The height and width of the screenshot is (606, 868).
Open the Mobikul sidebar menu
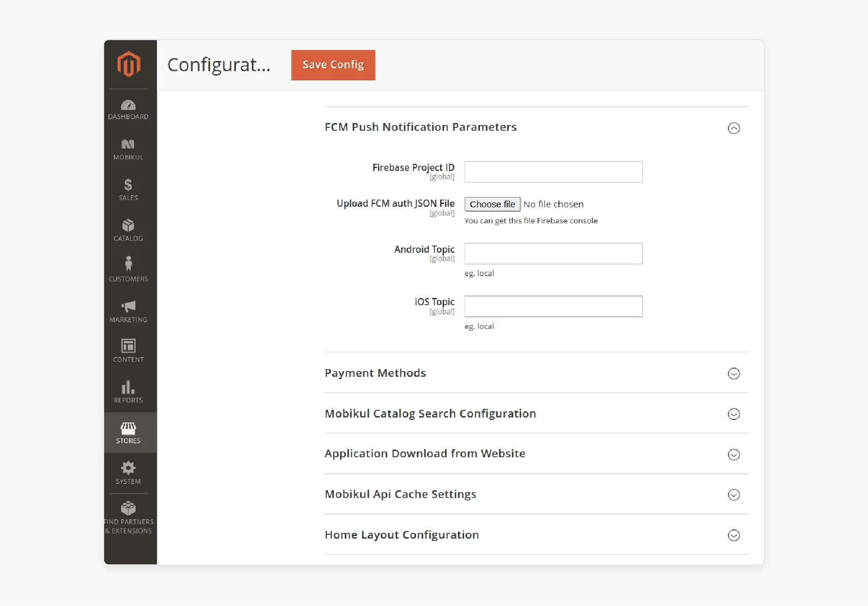point(128,150)
